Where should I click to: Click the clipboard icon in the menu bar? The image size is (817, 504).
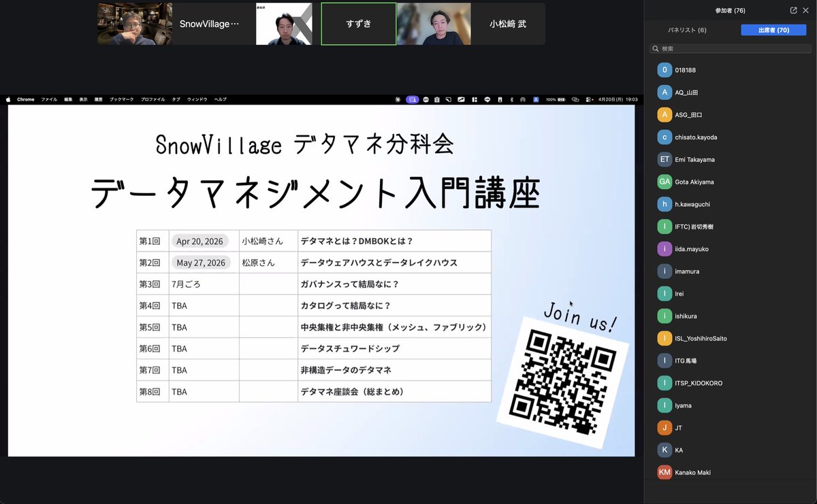pyautogui.click(x=437, y=99)
